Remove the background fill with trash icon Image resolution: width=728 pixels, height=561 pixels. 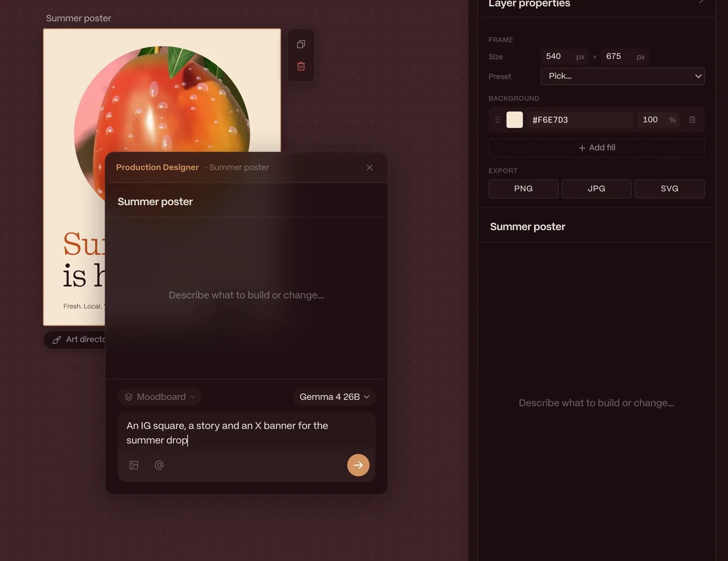click(692, 120)
